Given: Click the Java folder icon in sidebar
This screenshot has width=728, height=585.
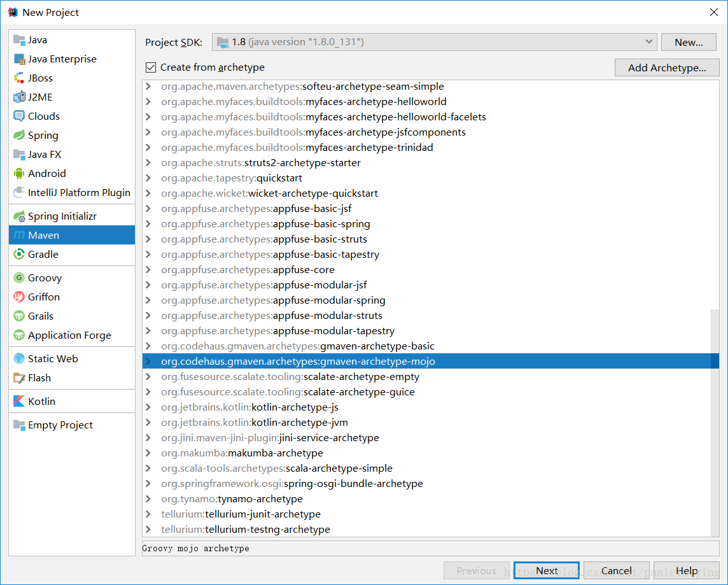Looking at the screenshot, I should pos(19,40).
